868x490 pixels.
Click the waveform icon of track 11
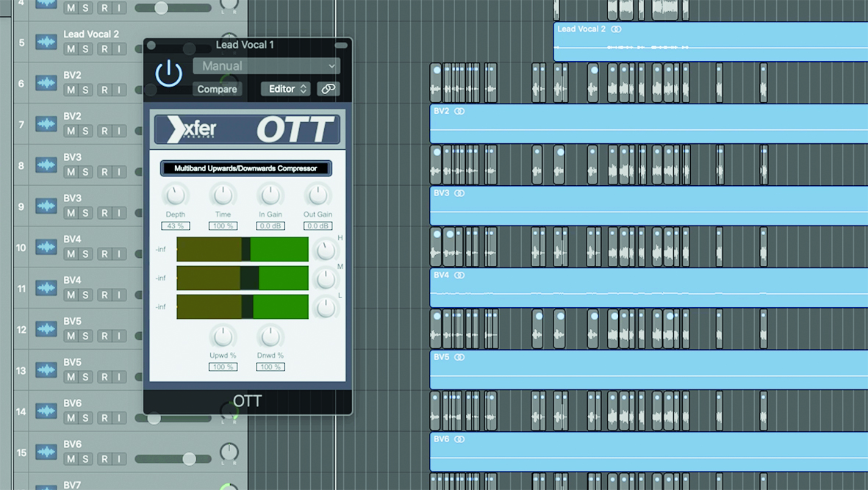46,287
